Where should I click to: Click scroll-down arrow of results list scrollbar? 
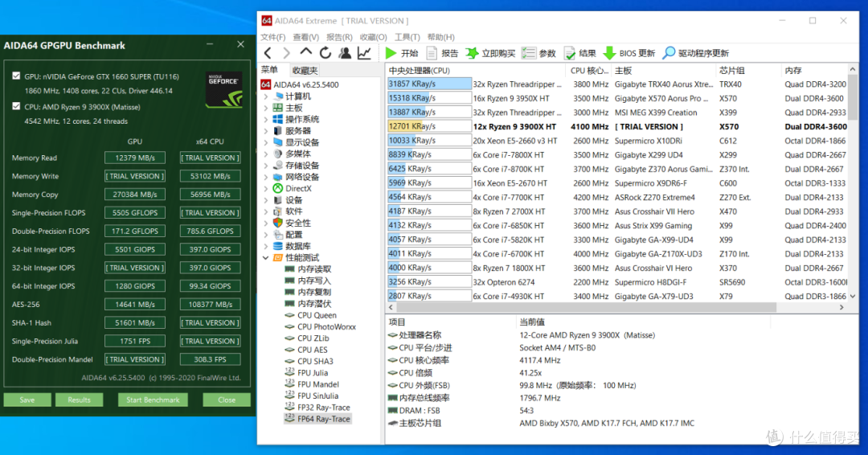tap(853, 297)
